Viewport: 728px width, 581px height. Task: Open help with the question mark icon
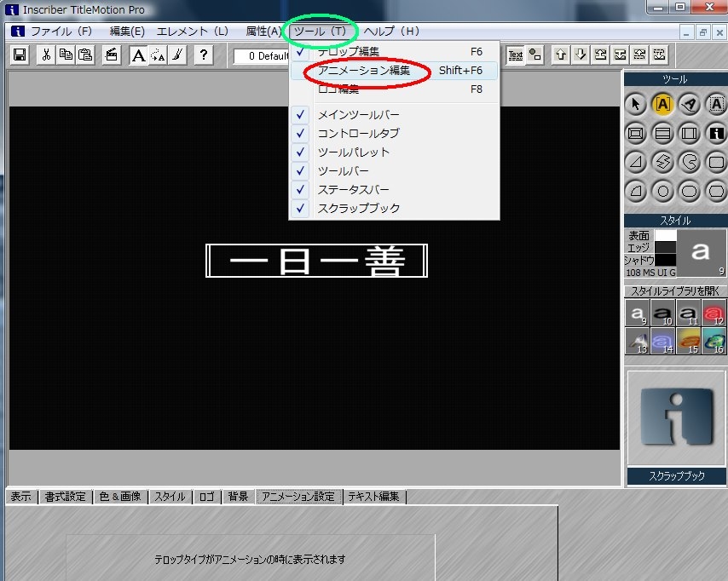coord(204,55)
